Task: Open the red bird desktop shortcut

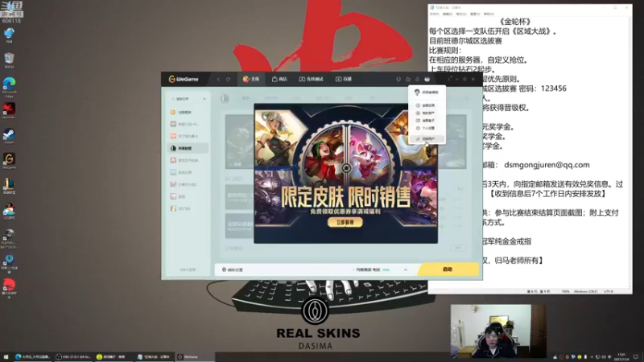Action: click(9, 289)
